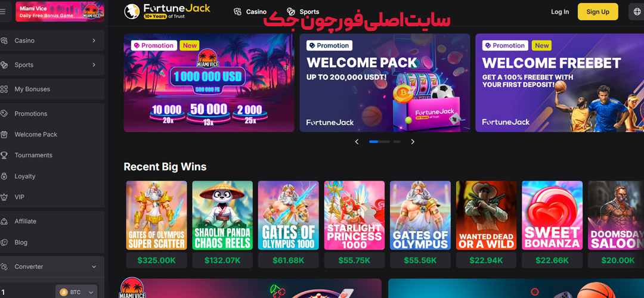Go to next promotion slide arrow
The width and height of the screenshot is (644, 298).
click(x=413, y=142)
